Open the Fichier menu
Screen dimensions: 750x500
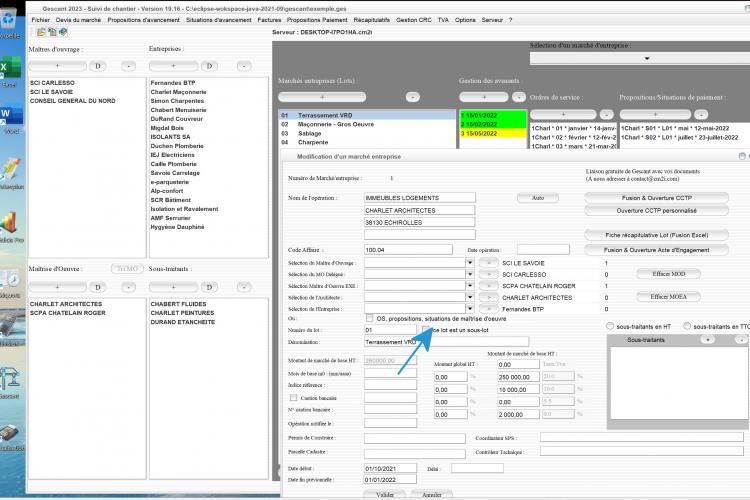41,20
